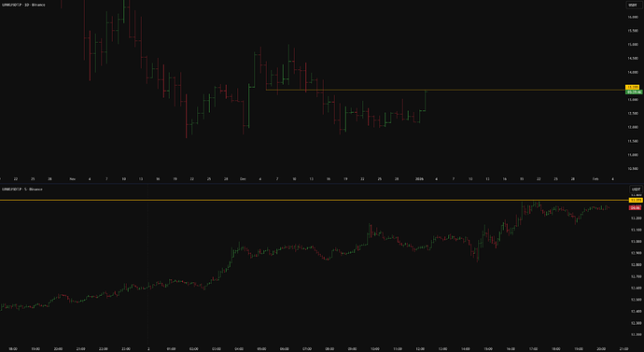Click the yellow price label on the upper price scale
Image resolution: width=644 pixels, height=352 pixels.
click(632, 88)
